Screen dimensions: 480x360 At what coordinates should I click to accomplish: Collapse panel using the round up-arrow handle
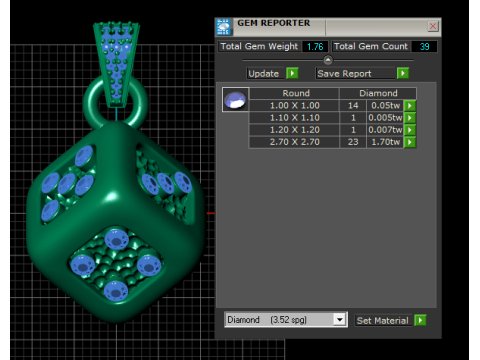pyautogui.click(x=328, y=60)
